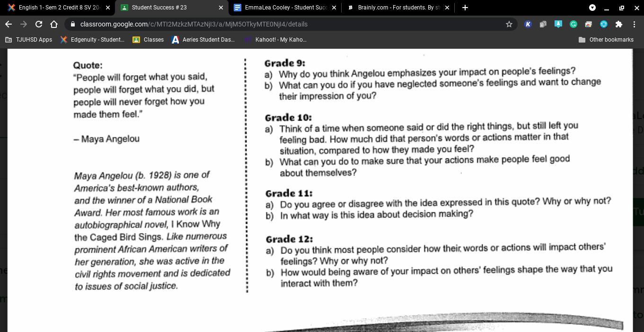
Task: Open the Classes bookmark
Action: point(148,40)
